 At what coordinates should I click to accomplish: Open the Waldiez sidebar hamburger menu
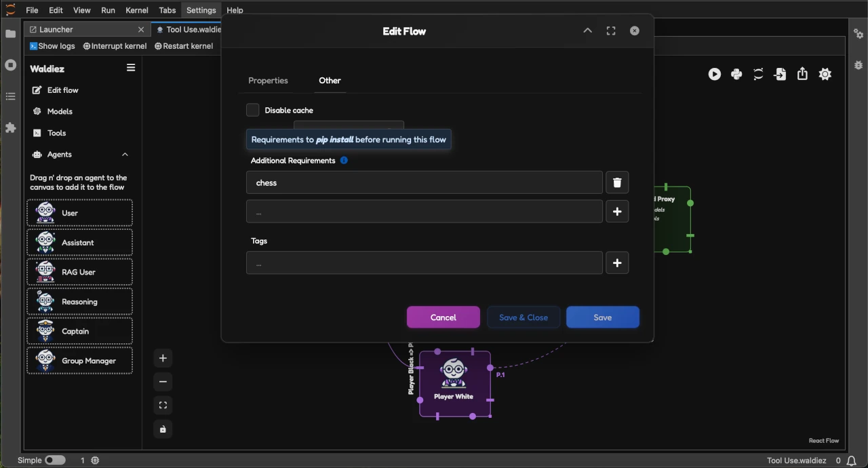[131, 68]
